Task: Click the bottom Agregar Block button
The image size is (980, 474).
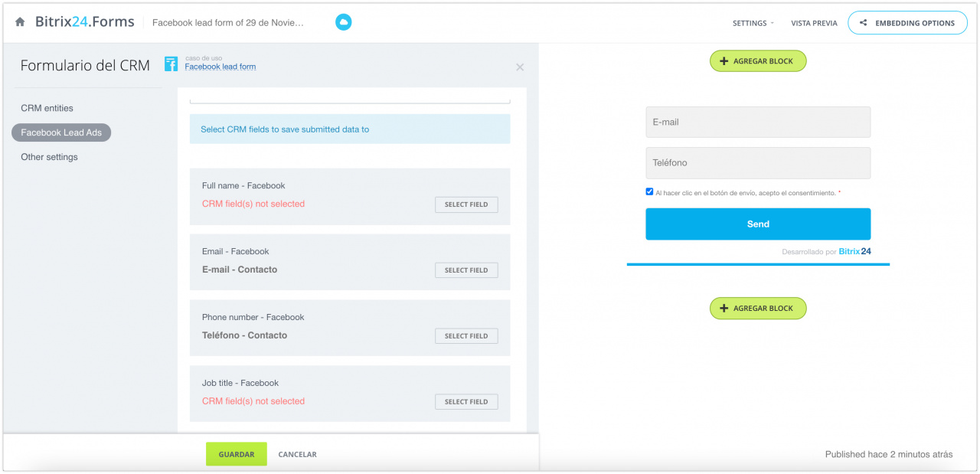Action: [x=758, y=308]
